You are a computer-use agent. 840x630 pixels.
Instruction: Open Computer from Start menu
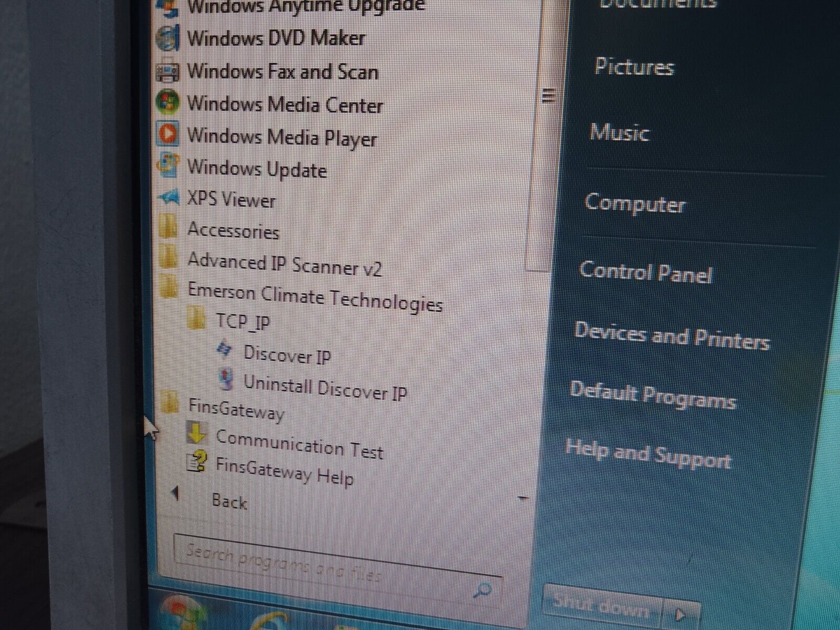(635, 204)
